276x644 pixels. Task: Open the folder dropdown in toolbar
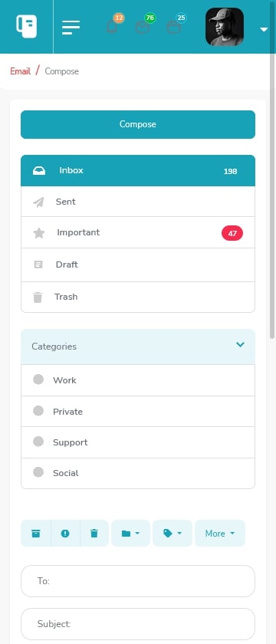click(x=130, y=534)
